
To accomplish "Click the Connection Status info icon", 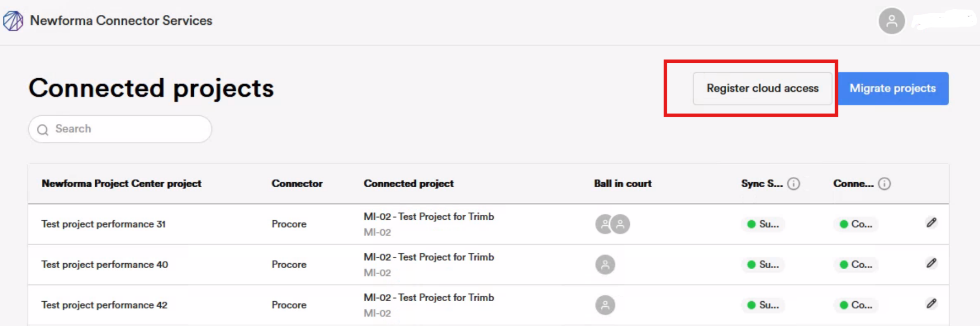I will [884, 184].
